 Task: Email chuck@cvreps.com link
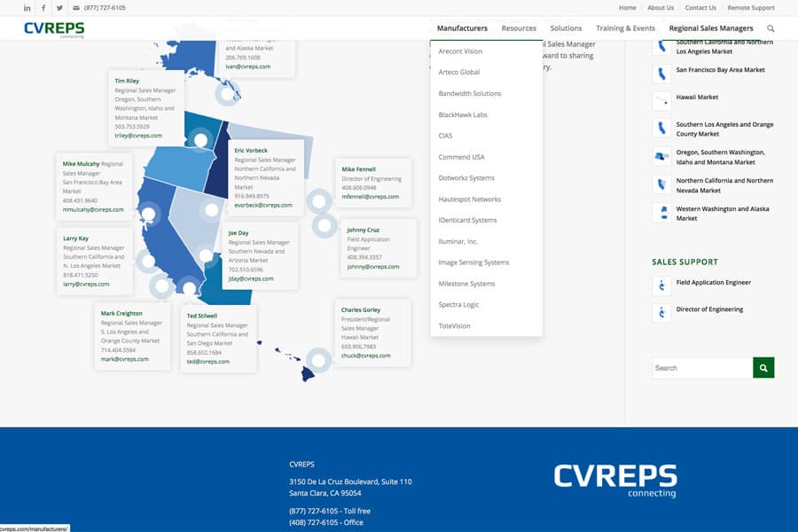point(365,356)
